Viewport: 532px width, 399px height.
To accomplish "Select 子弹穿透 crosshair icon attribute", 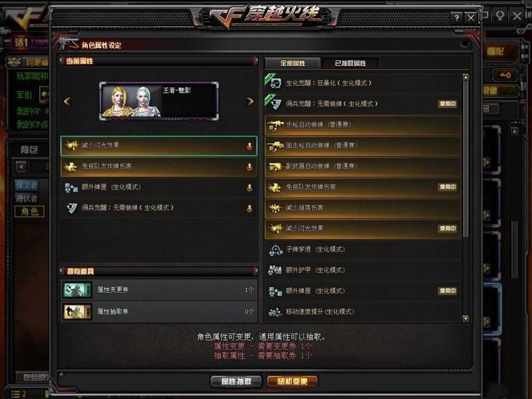I will point(363,250).
